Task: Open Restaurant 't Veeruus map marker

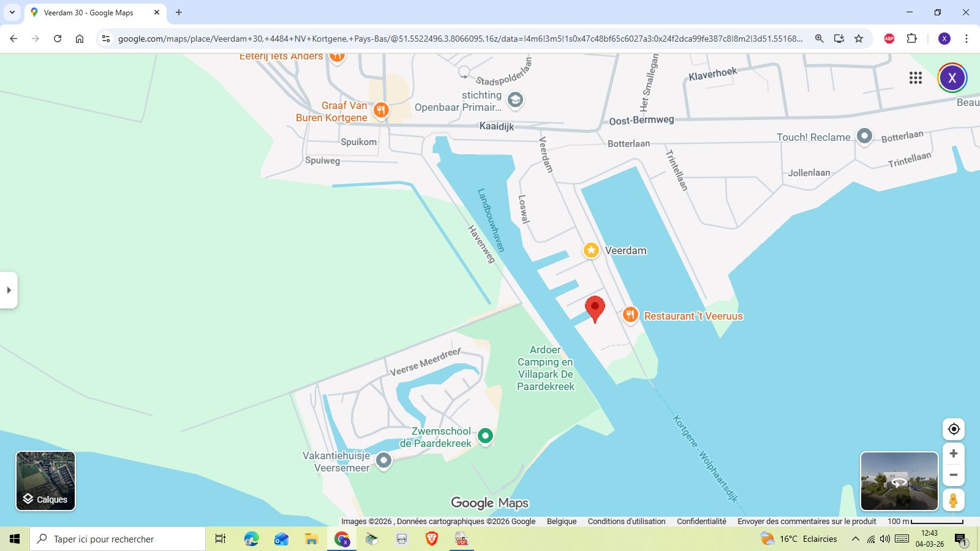Action: tap(630, 315)
